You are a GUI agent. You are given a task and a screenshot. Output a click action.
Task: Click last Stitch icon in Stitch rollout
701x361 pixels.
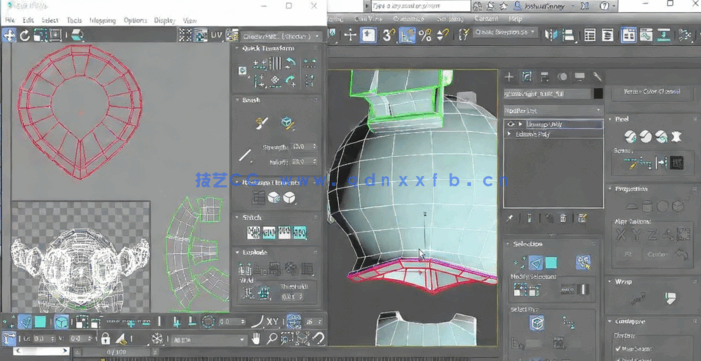point(300,233)
